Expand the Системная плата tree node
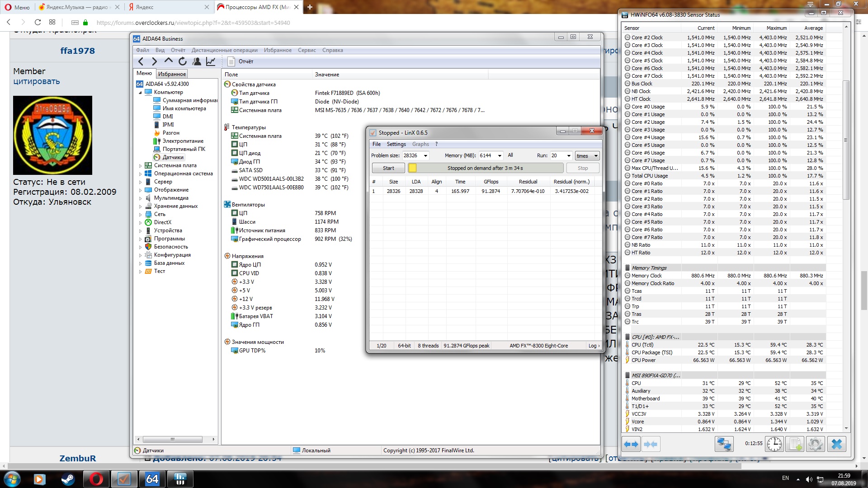The image size is (868, 488). coord(141,166)
